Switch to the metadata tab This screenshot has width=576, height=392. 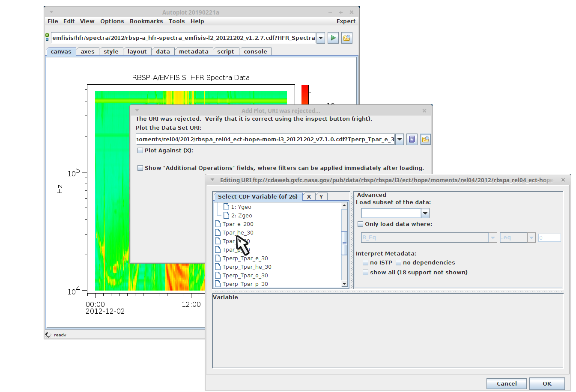pos(194,52)
